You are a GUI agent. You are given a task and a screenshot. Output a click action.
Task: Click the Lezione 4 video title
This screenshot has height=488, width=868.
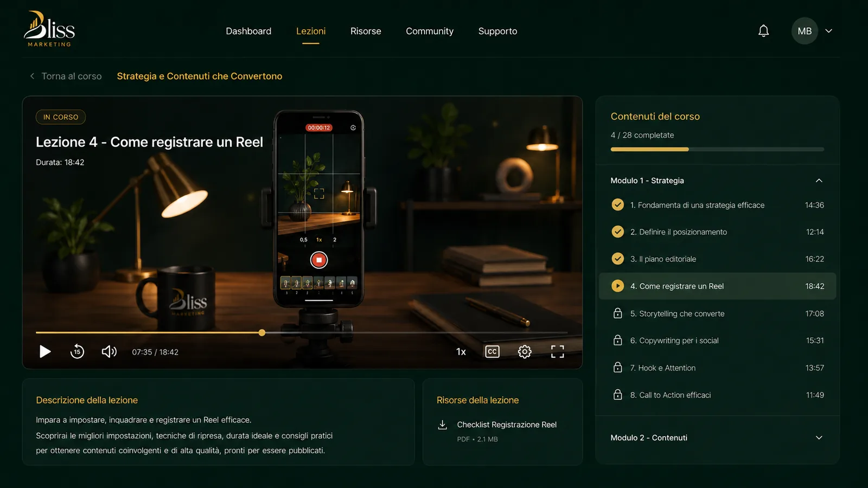click(x=149, y=142)
